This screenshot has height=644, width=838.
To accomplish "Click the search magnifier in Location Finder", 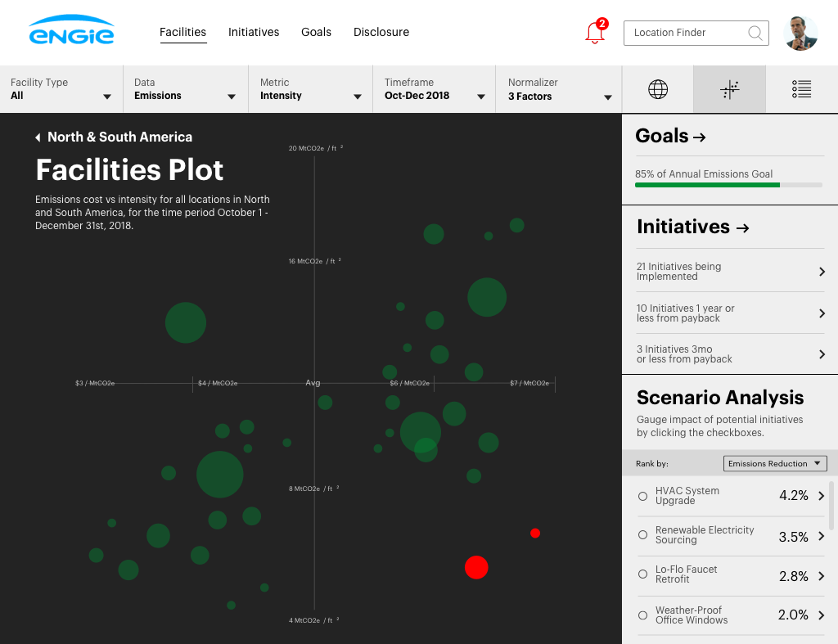I will [x=755, y=33].
